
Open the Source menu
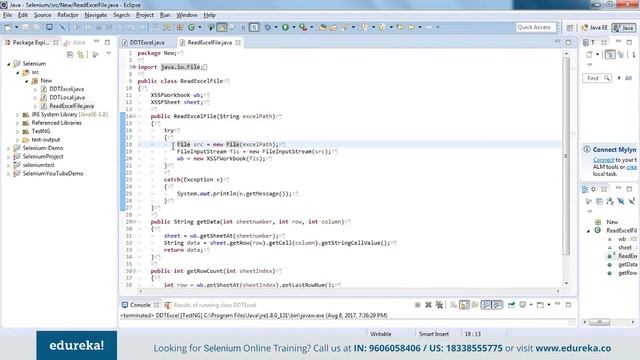(42, 15)
